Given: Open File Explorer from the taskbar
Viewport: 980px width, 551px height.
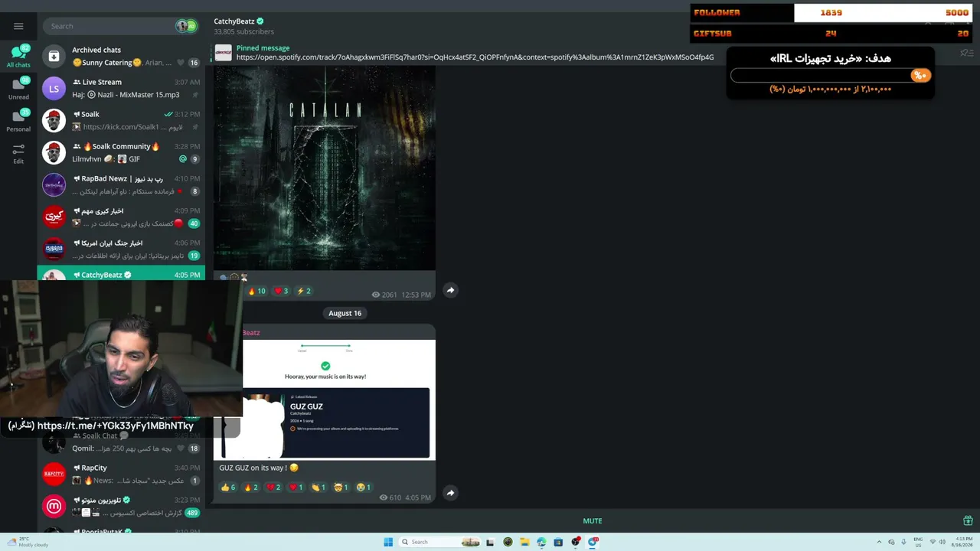Looking at the screenshot, I should [524, 542].
